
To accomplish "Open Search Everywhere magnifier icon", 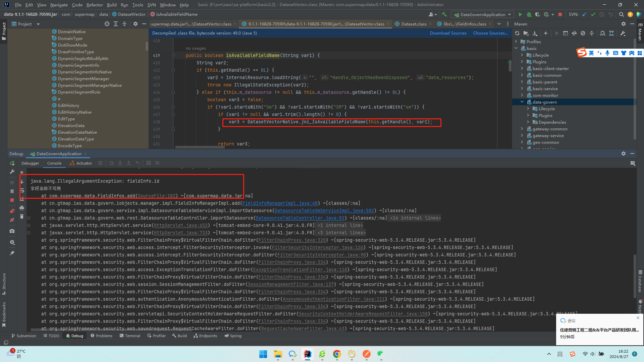I will pos(621,14).
